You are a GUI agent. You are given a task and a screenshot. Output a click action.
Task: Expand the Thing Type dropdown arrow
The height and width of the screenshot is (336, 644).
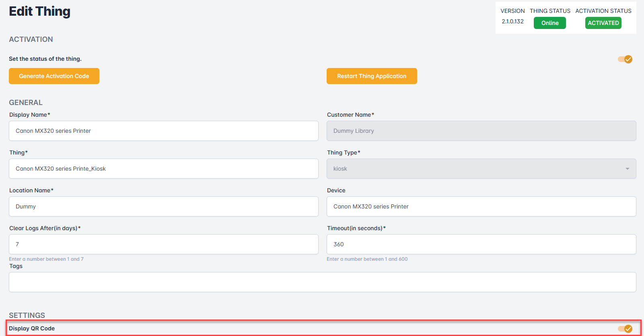(x=627, y=169)
